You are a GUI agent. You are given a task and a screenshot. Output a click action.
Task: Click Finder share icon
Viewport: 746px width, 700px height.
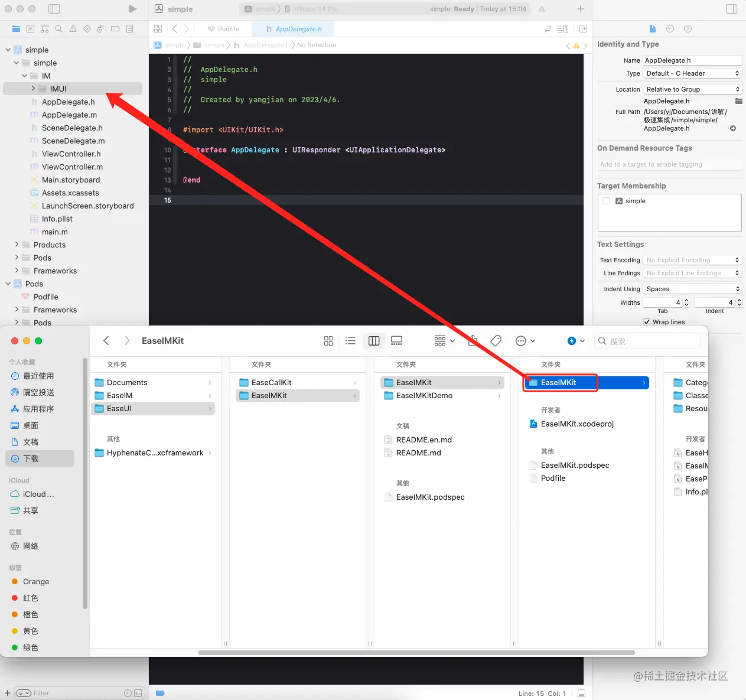[x=473, y=341]
